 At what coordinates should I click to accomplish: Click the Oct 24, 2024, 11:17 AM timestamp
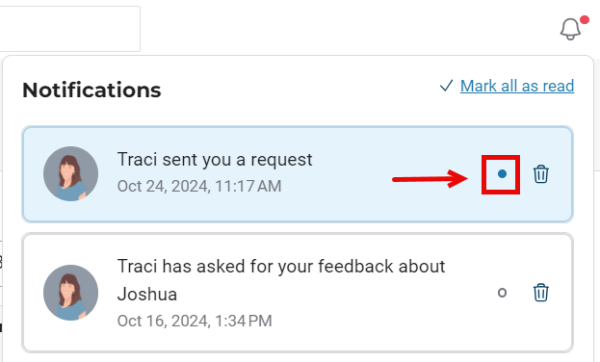[199, 186]
